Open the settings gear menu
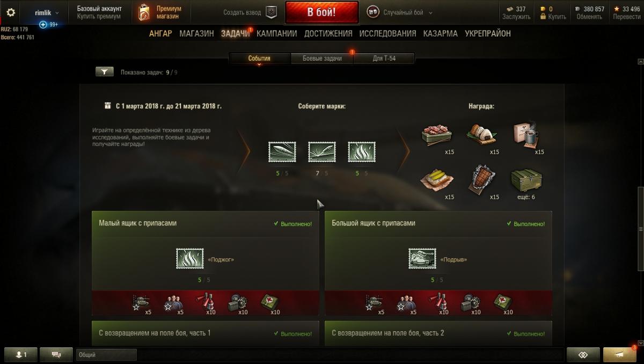Image resolution: width=644 pixels, height=364 pixels. tap(11, 12)
